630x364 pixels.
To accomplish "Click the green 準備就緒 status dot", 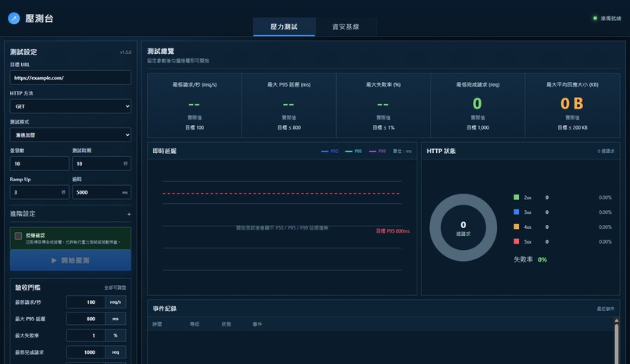I will point(595,18).
